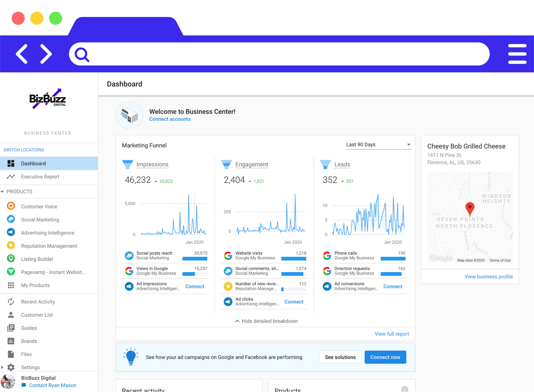This screenshot has height=392, width=534.
Task: Click the Pagevamp green triangle icon
Action: [x=11, y=272]
